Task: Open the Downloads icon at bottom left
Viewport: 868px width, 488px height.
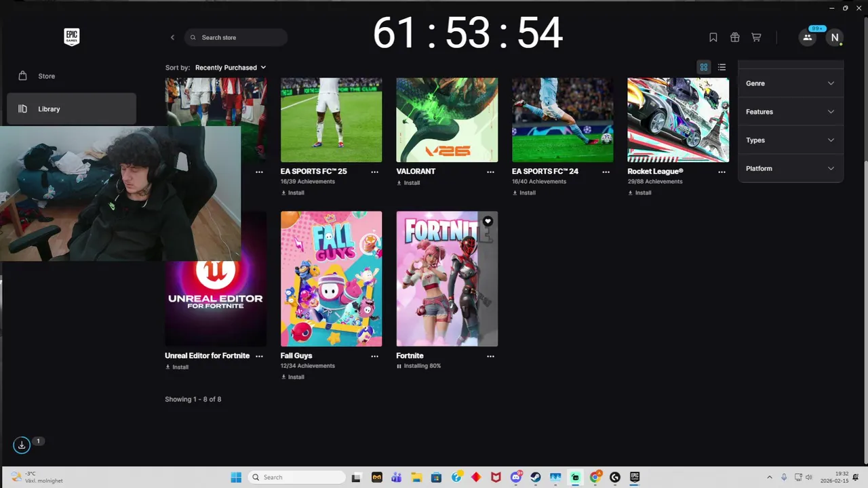Action: point(22,445)
